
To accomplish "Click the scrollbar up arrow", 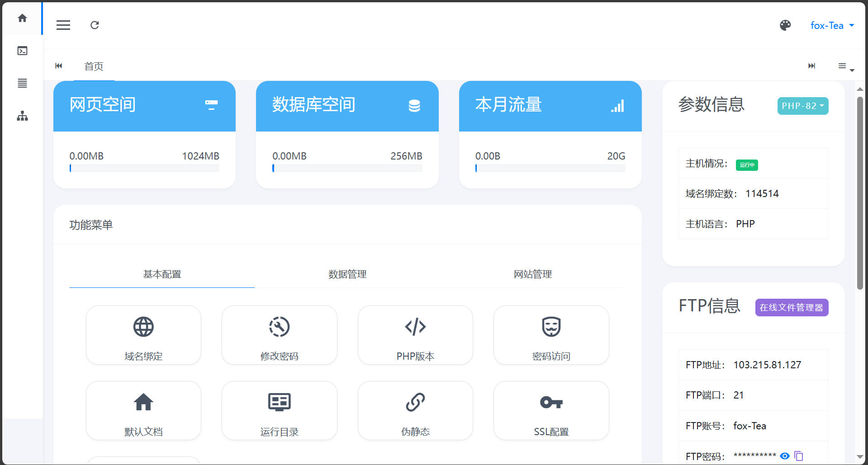I will point(860,89).
